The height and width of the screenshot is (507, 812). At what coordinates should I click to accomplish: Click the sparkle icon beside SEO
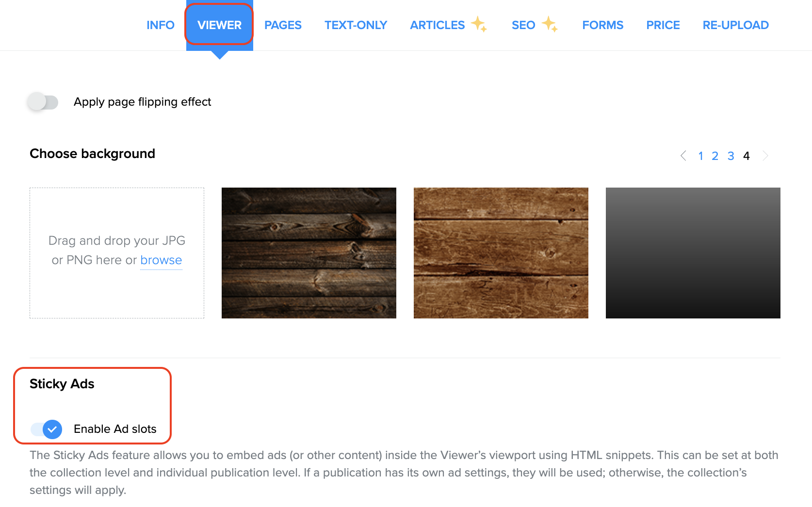tap(550, 24)
